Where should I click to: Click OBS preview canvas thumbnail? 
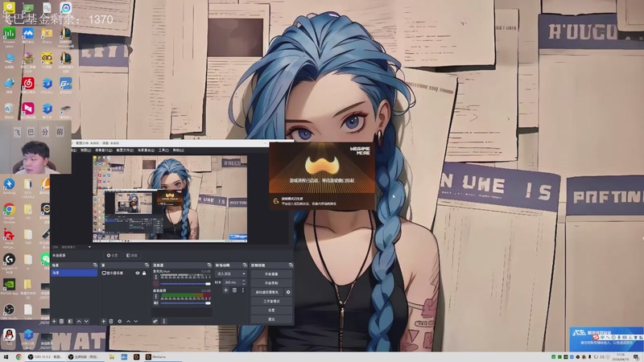coord(170,199)
